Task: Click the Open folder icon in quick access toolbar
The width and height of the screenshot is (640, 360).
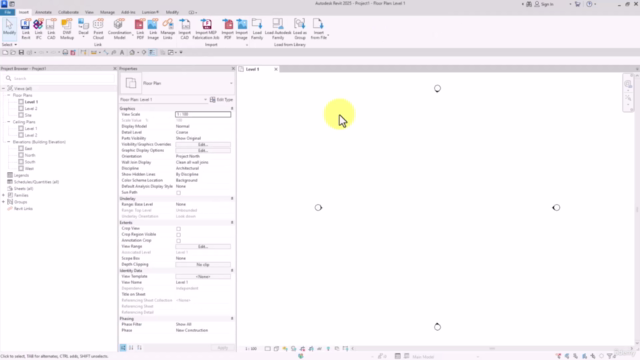Action: tap(13, 52)
